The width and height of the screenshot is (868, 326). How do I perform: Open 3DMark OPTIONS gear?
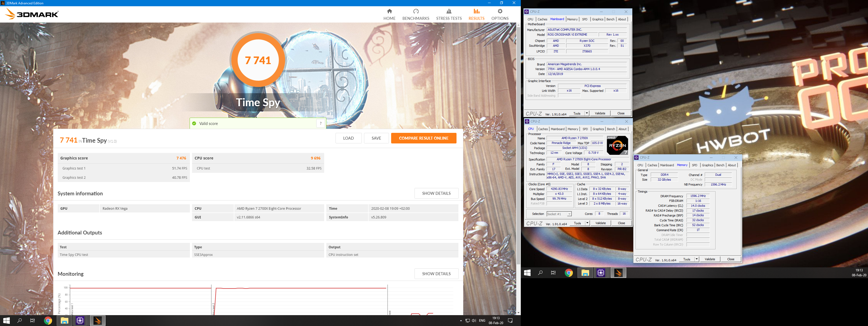click(500, 14)
